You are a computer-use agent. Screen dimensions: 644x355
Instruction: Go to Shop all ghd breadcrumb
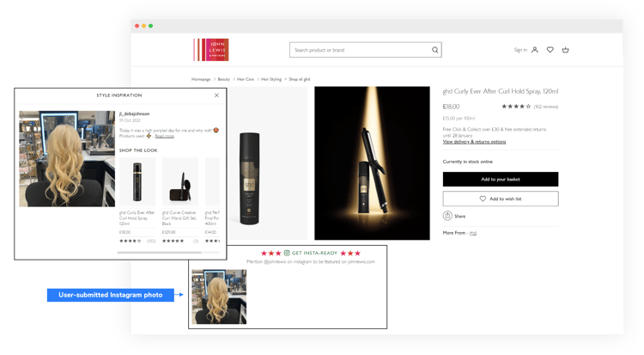(x=300, y=79)
